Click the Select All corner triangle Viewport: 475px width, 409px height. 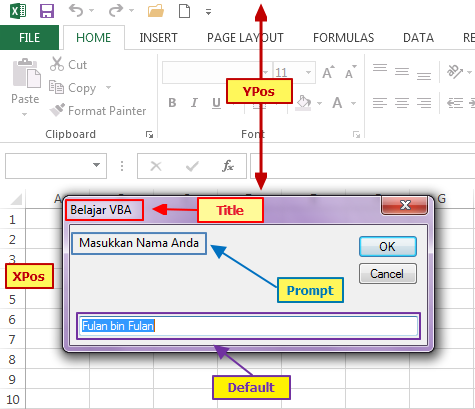click(17, 199)
